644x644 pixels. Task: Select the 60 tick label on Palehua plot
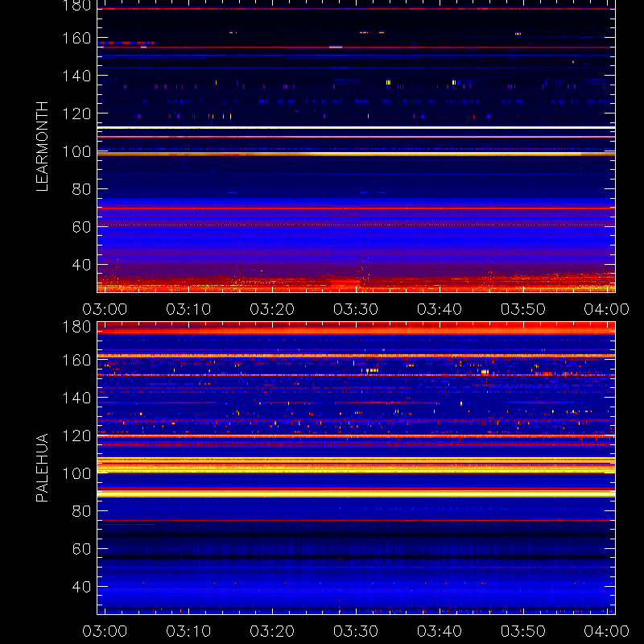(x=81, y=549)
